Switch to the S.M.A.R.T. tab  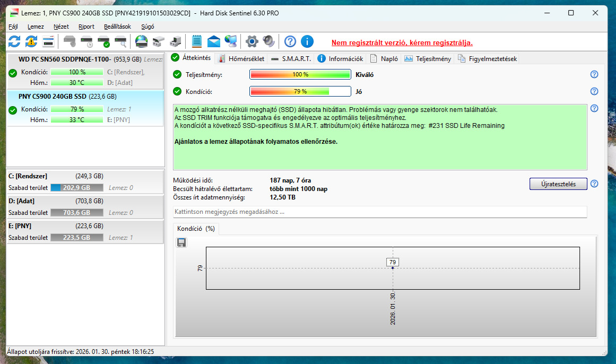click(291, 58)
